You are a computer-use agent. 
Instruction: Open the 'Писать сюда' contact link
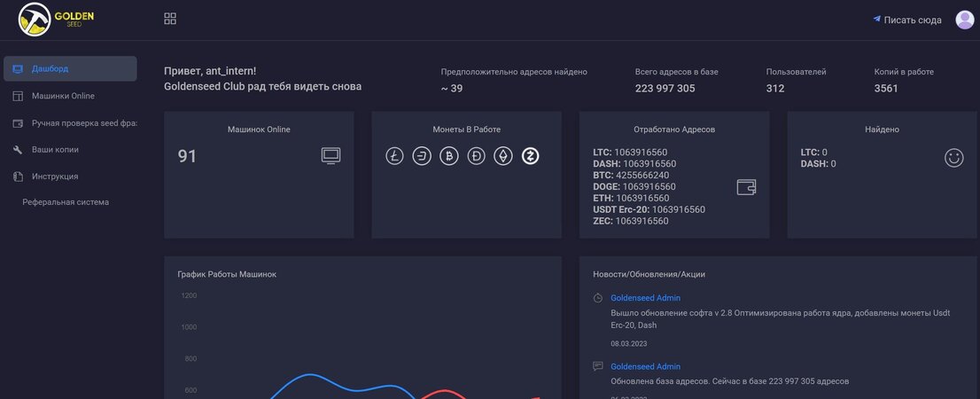913,20
